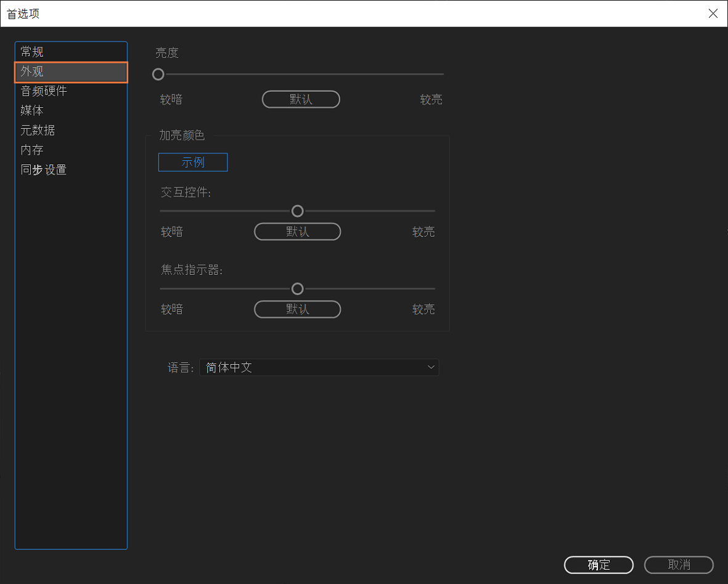Screen dimensions: 728x584
Task: Open the 音频硬件 settings page
Action: click(42, 91)
